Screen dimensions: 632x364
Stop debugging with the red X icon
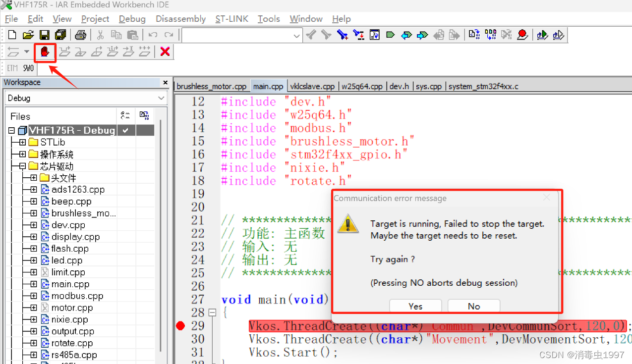[x=165, y=52]
